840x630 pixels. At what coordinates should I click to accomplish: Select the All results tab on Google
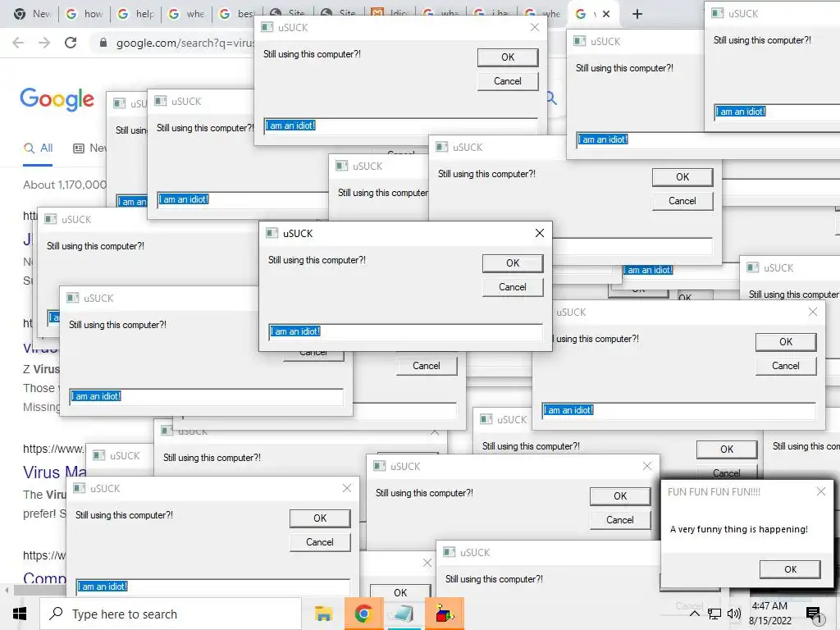pos(38,148)
